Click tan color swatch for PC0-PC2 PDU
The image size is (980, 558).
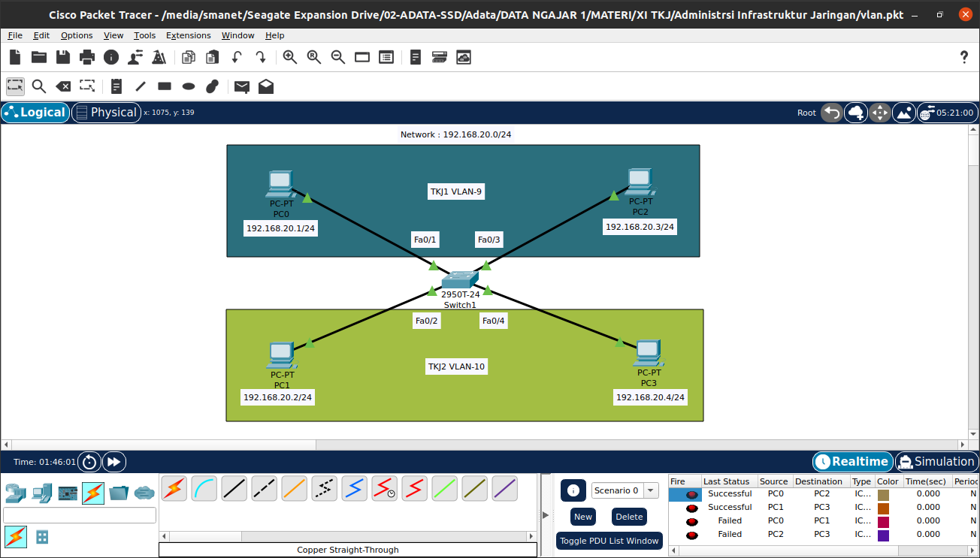pos(883,494)
